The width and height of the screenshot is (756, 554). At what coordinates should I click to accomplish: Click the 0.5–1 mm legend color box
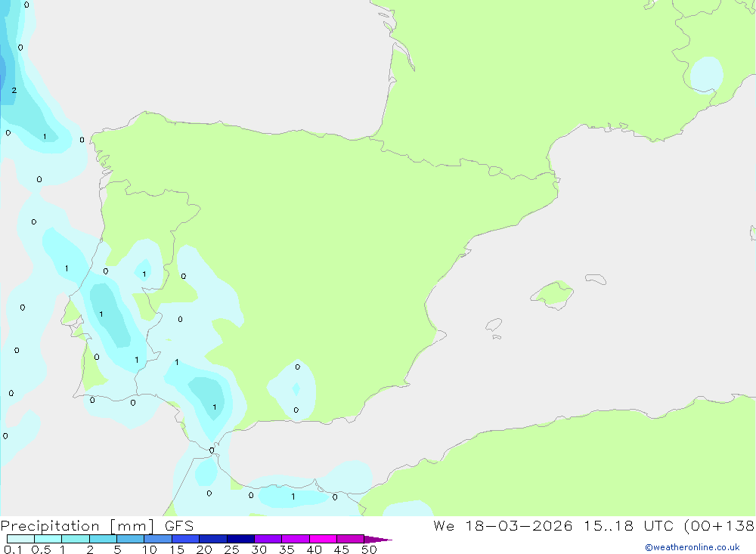48,539
